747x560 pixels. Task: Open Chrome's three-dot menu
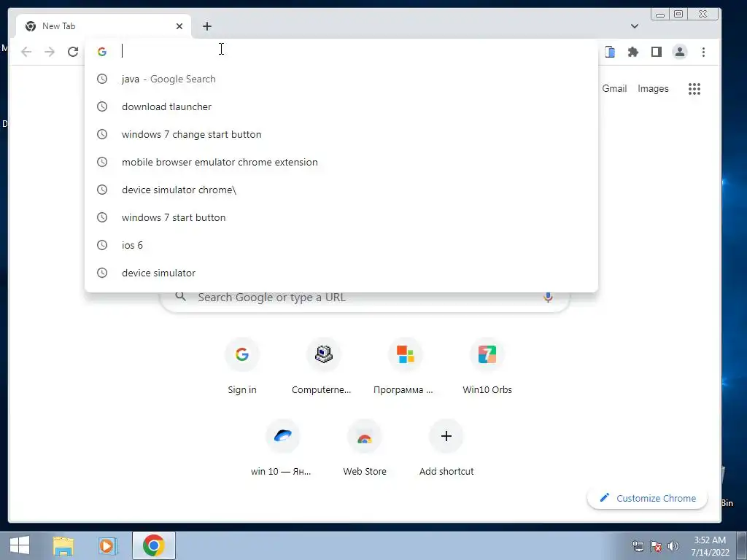pos(704,52)
